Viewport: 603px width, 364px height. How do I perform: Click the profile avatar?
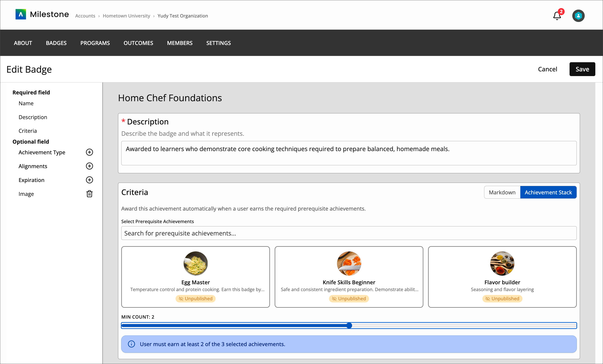click(x=578, y=15)
